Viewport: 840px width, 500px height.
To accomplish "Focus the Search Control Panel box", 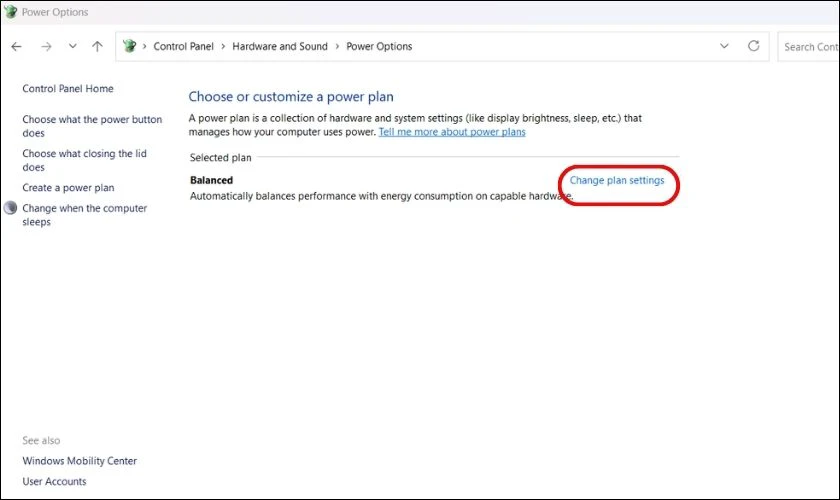I will click(x=808, y=47).
